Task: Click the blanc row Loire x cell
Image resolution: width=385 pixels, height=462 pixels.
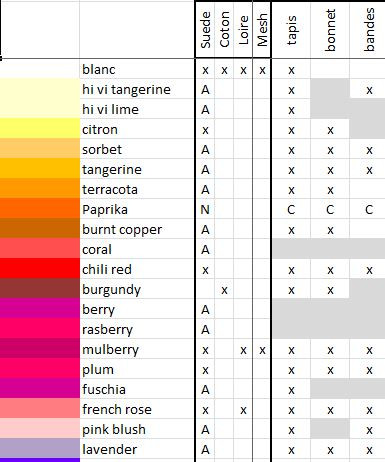Action: (x=243, y=70)
